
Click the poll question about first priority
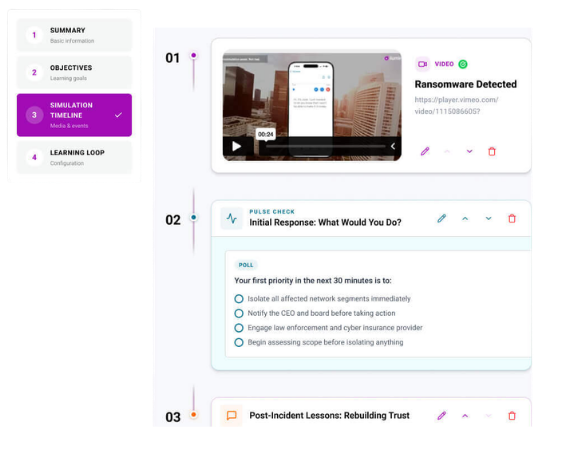[313, 280]
